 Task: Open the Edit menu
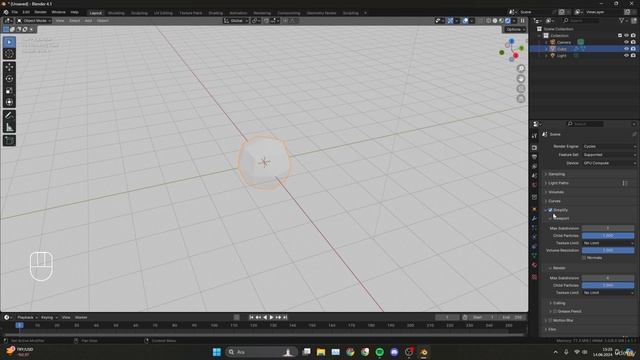26,12
